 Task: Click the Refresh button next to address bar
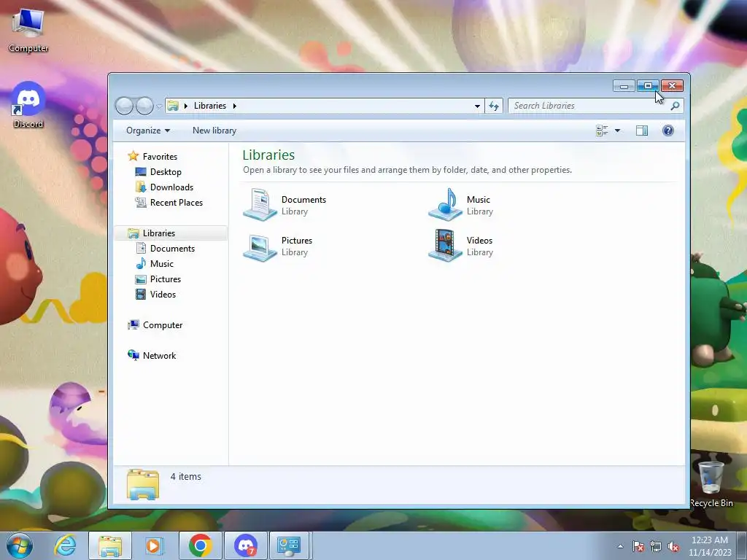pos(494,106)
